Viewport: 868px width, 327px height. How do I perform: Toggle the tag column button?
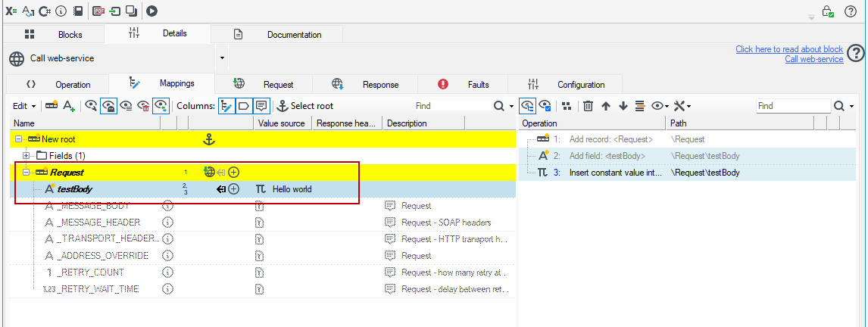pos(244,106)
